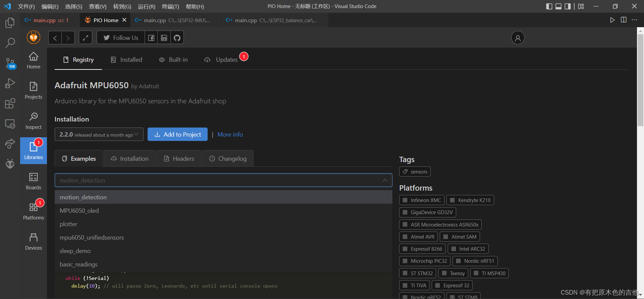Open the user account profile icon

pos(518,38)
